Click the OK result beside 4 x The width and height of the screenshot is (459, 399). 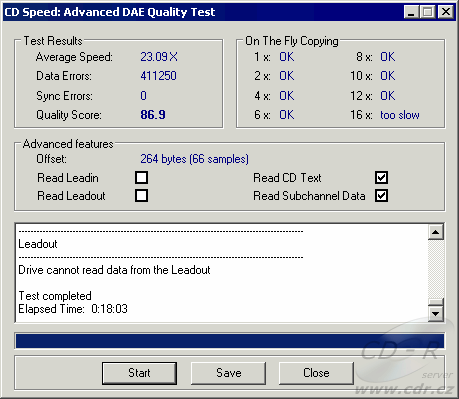(x=287, y=96)
